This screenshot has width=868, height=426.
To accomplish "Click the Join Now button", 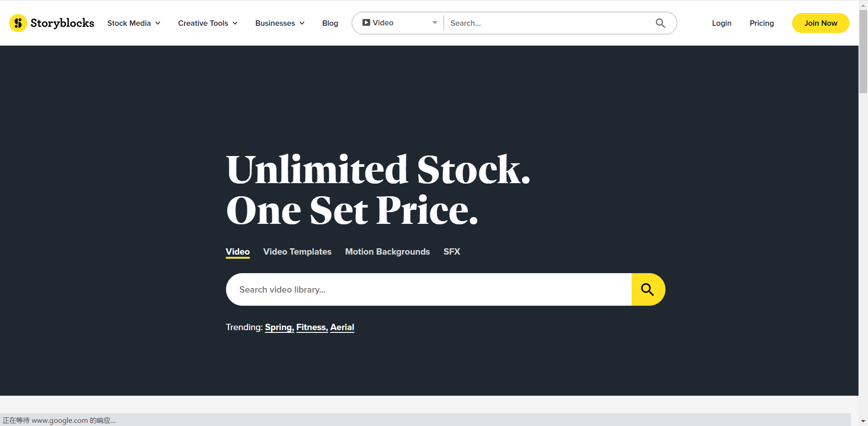I will pyautogui.click(x=821, y=23).
